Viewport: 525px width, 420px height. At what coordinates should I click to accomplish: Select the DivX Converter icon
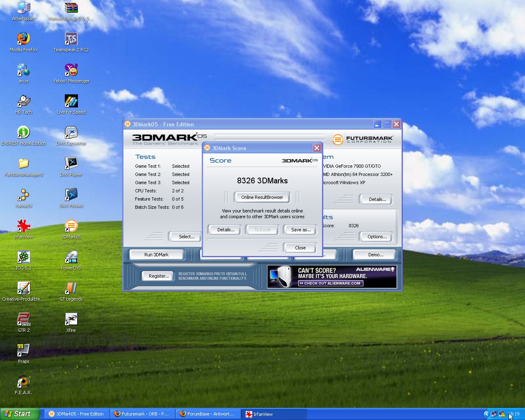(x=71, y=136)
